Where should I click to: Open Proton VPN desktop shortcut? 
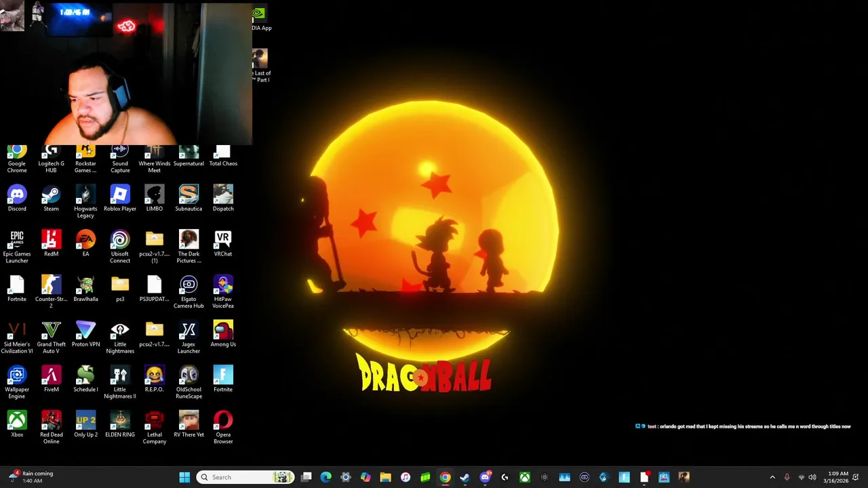(85, 334)
